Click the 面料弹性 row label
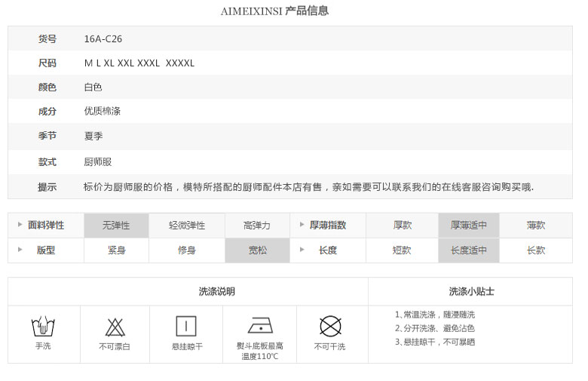 coord(46,226)
